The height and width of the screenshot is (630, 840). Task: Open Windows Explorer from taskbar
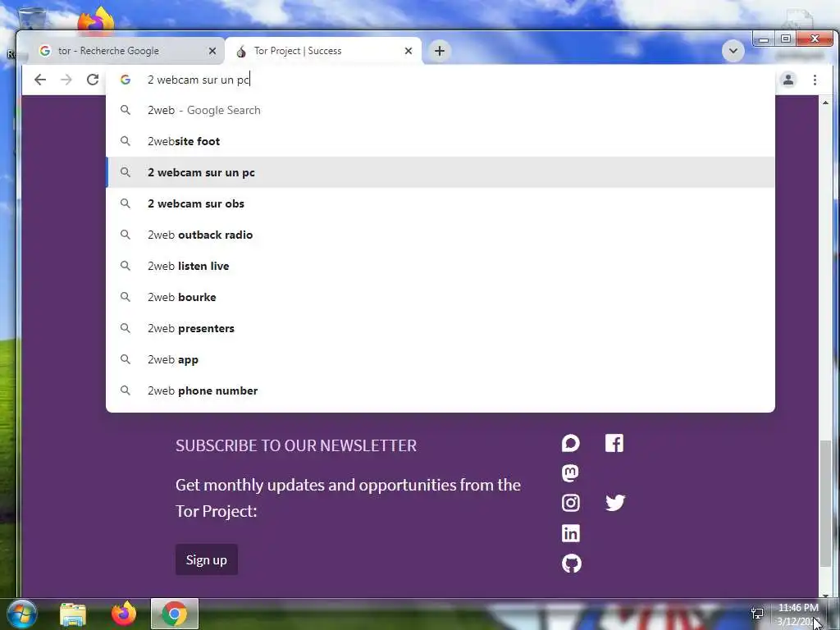click(x=73, y=614)
